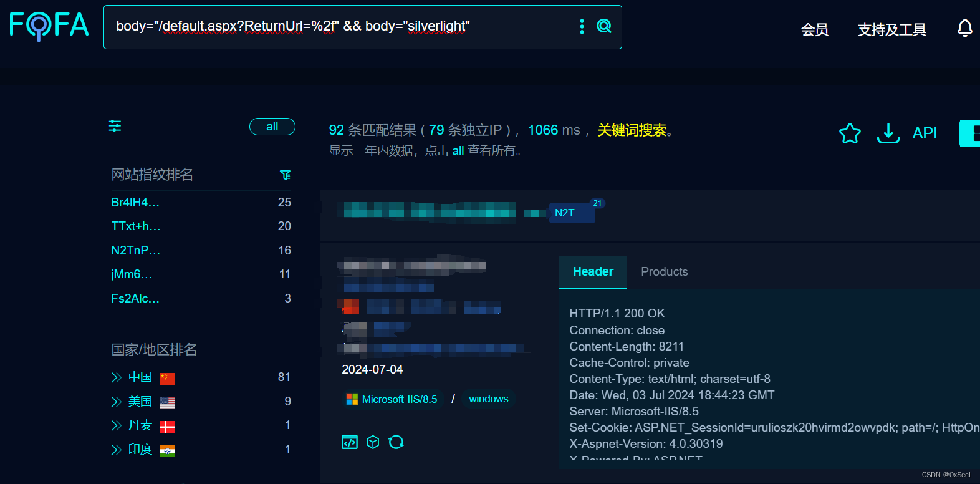The width and height of the screenshot is (980, 484).
Task: Expand the 中国 country entry
Action: 116,377
